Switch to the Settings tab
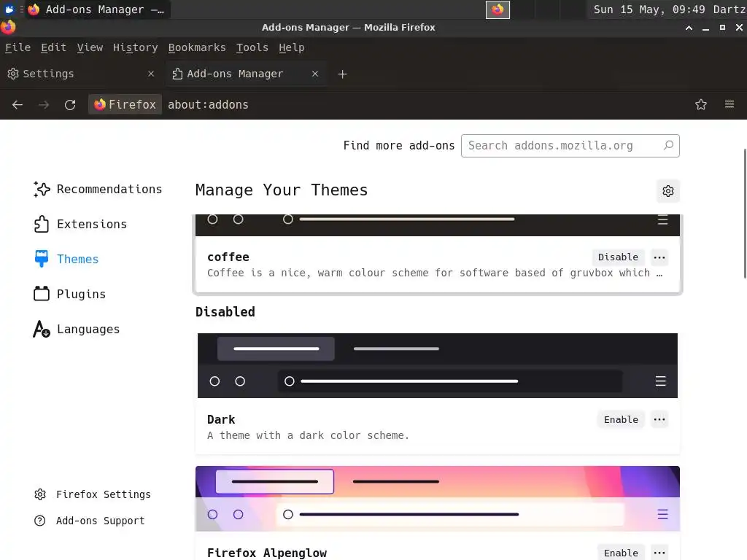 point(81,74)
